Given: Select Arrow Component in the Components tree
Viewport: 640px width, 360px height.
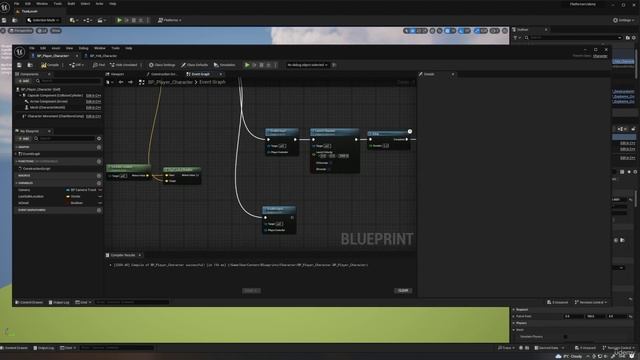Looking at the screenshot, I should [x=49, y=101].
